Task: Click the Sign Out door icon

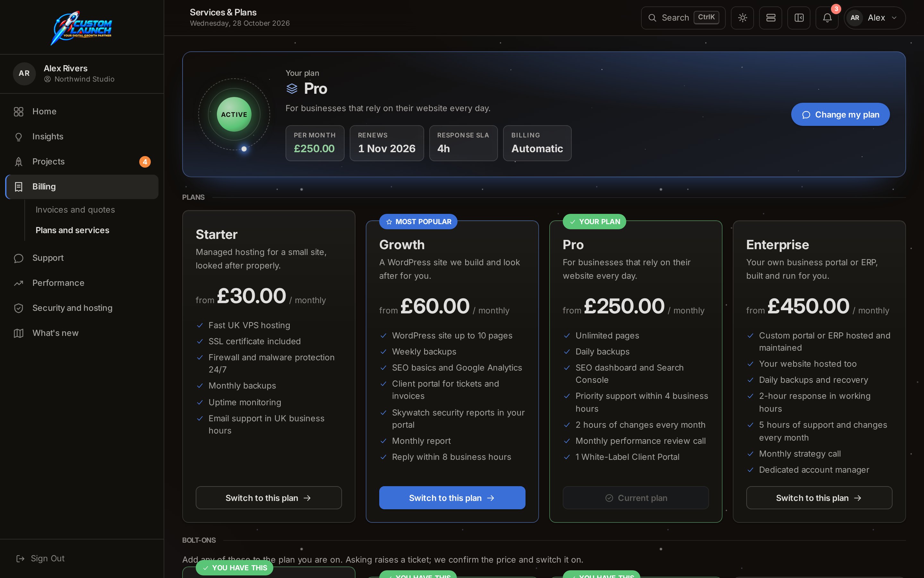Action: [20, 558]
